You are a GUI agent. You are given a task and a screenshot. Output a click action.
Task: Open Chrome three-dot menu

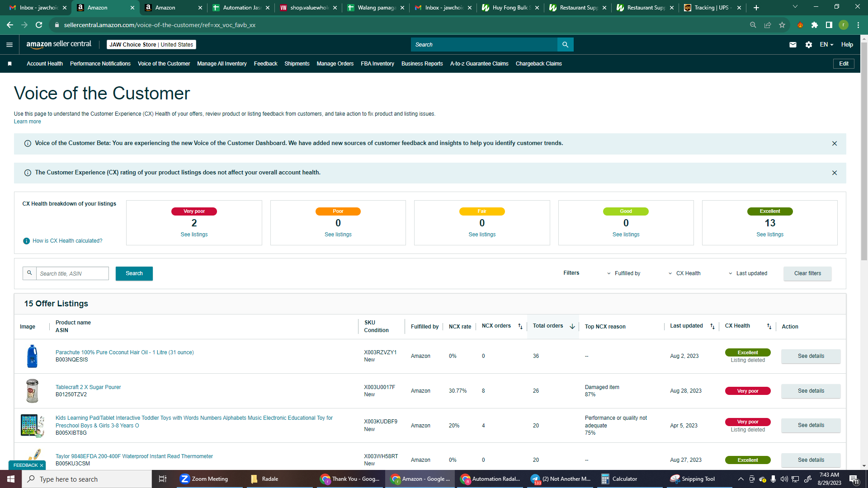(x=858, y=25)
